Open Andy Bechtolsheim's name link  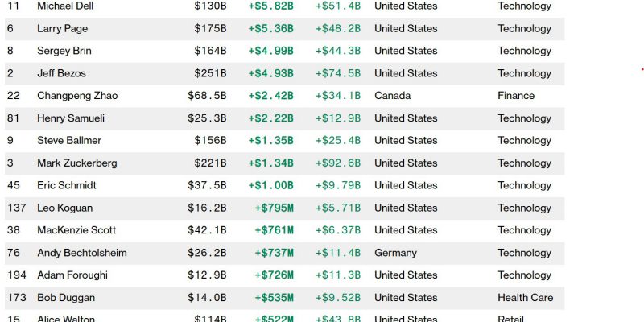point(82,253)
